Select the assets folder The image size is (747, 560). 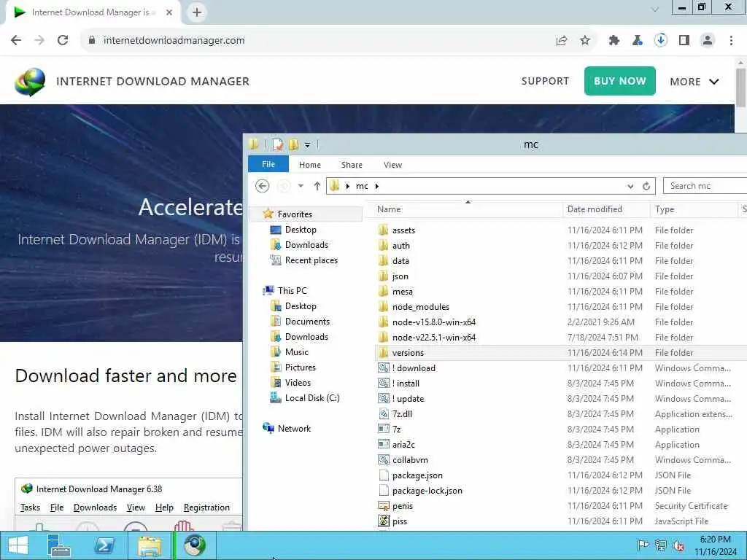tap(403, 230)
